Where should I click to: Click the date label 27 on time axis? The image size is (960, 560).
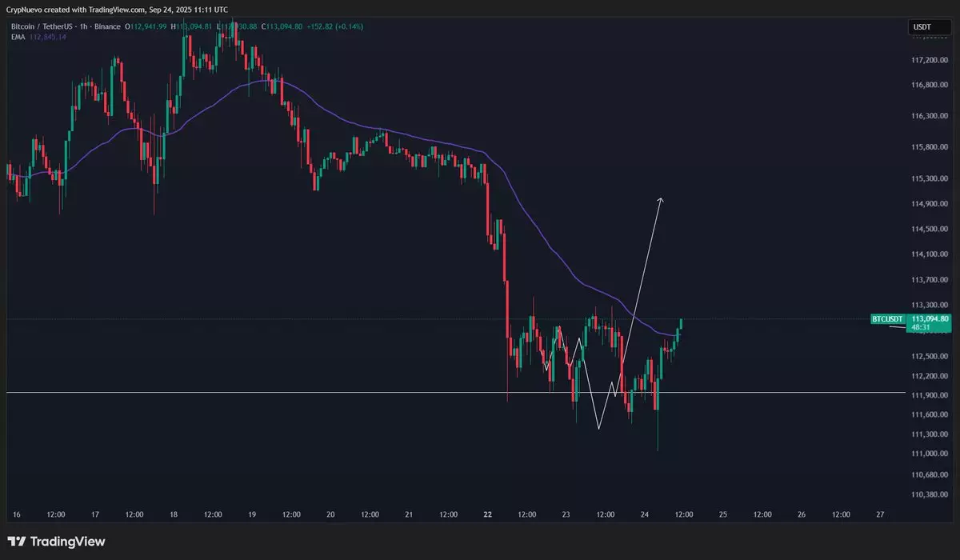(x=879, y=514)
